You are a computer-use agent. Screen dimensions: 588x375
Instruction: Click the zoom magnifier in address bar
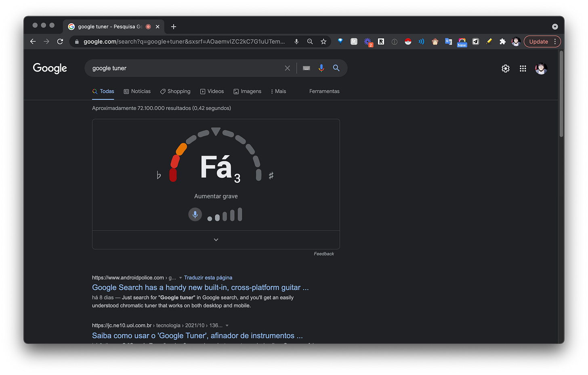pyautogui.click(x=310, y=42)
